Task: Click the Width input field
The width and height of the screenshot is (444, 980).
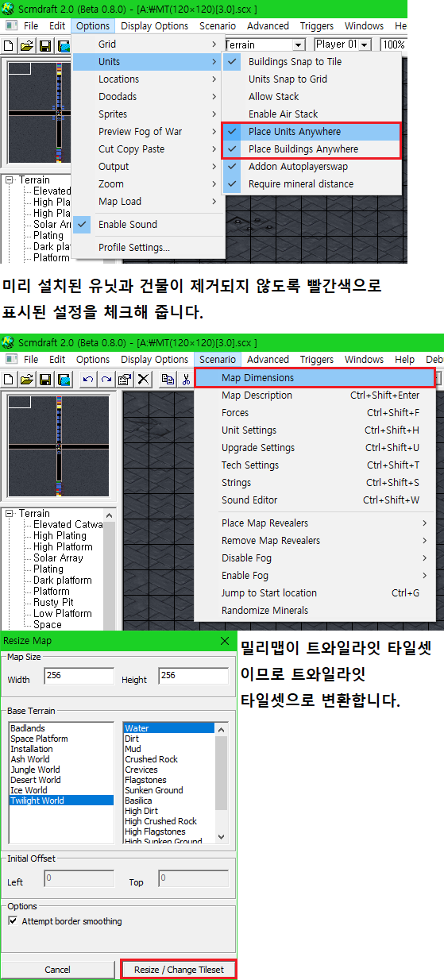Action: point(78,677)
